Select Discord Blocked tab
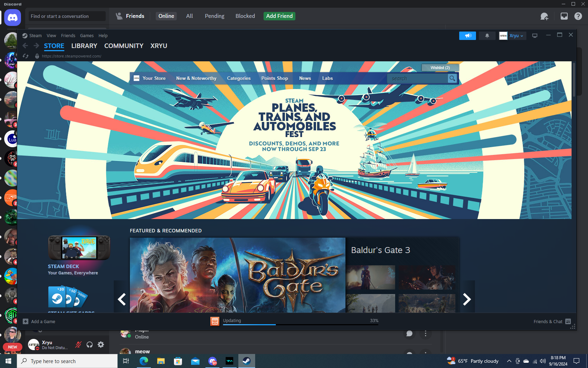This screenshot has height=368, width=588. (x=245, y=16)
